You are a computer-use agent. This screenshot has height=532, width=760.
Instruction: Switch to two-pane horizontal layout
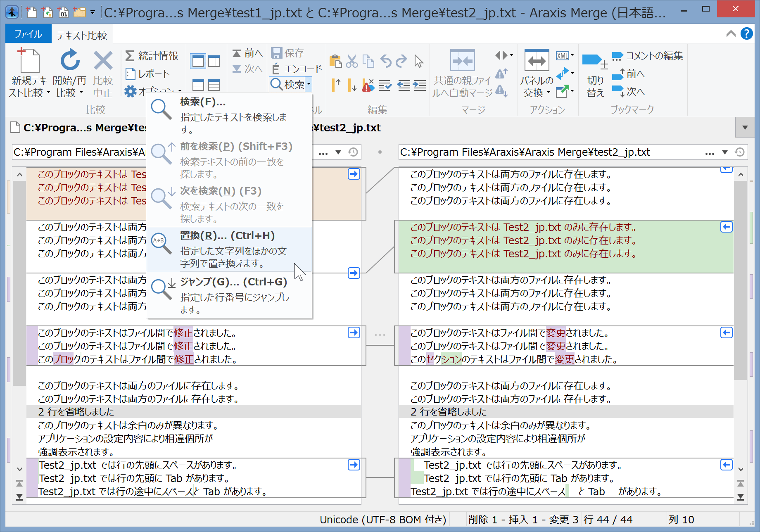198,85
